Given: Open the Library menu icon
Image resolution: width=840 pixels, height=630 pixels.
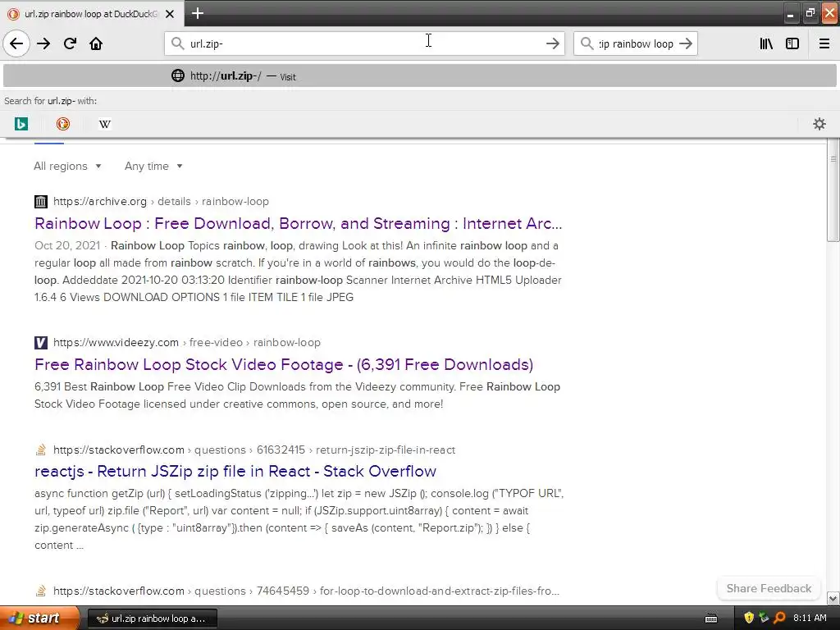Looking at the screenshot, I should click(766, 43).
